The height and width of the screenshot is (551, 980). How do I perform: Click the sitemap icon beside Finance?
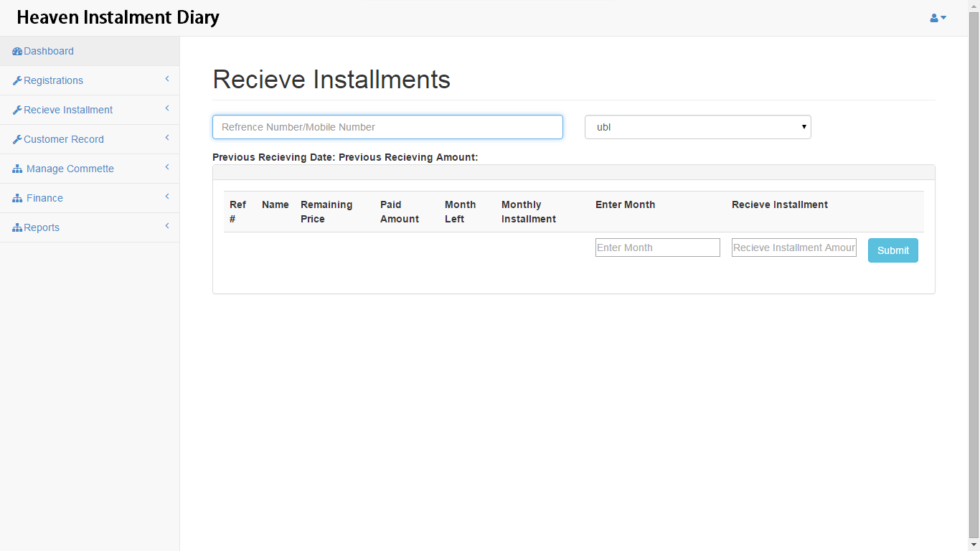pos(17,199)
